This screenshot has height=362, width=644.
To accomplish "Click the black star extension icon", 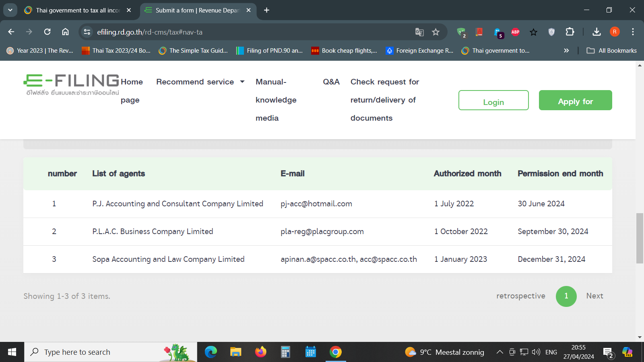I will (533, 32).
